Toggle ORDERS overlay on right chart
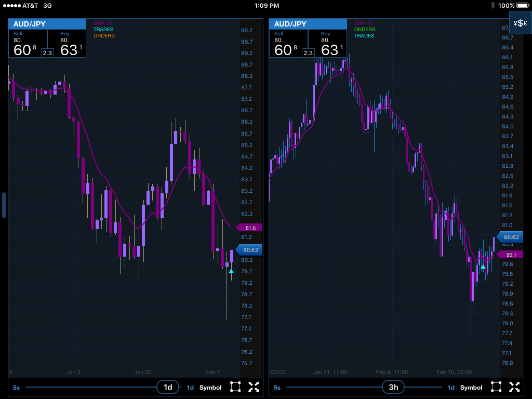 click(x=364, y=30)
